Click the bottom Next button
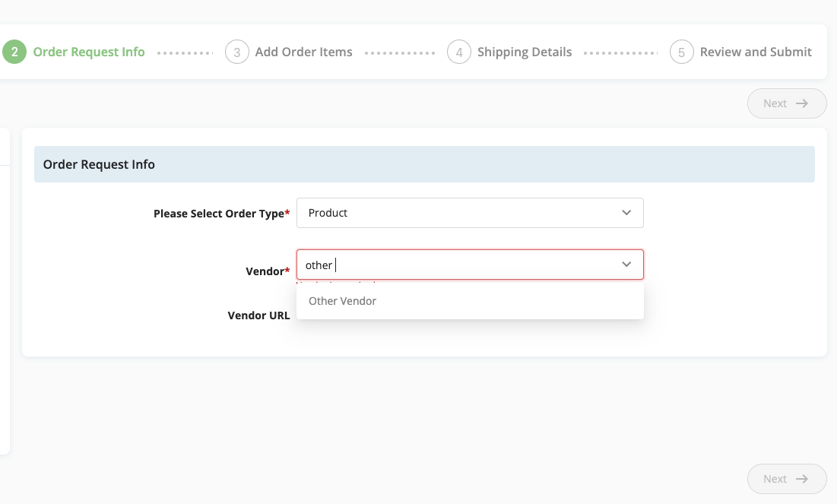Screen dimensions: 837x504 [x=787, y=479]
